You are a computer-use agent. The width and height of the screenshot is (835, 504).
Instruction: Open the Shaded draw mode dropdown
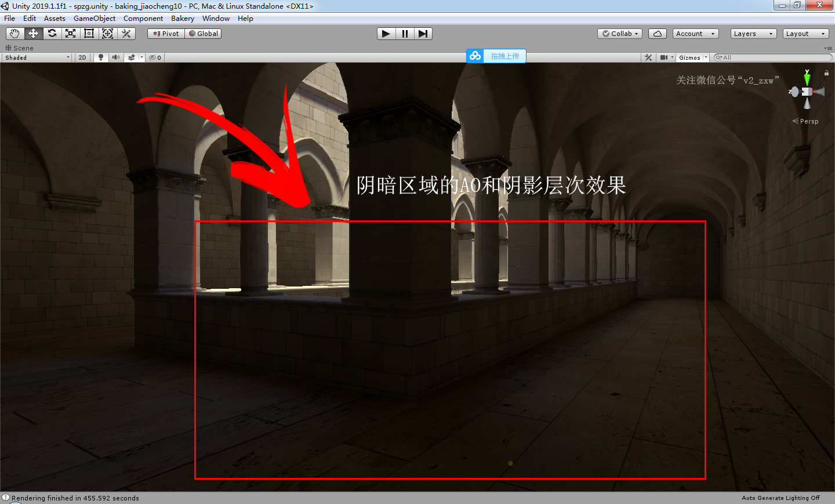click(37, 57)
